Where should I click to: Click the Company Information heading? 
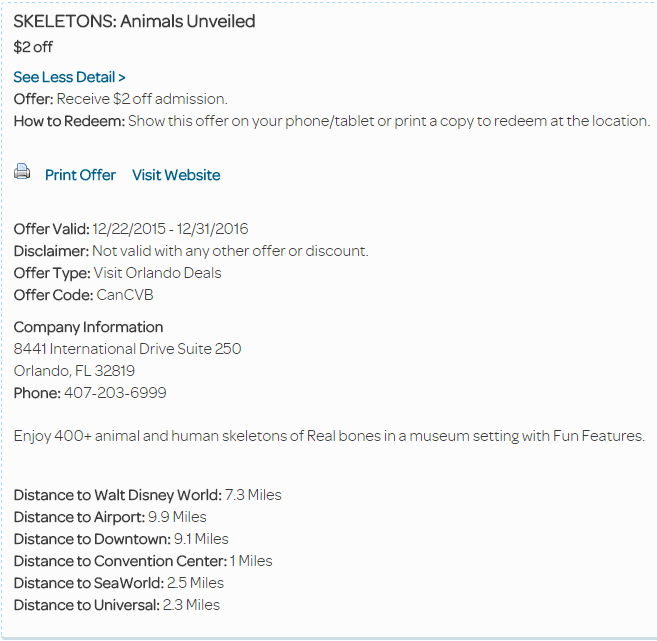pyautogui.click(x=88, y=327)
